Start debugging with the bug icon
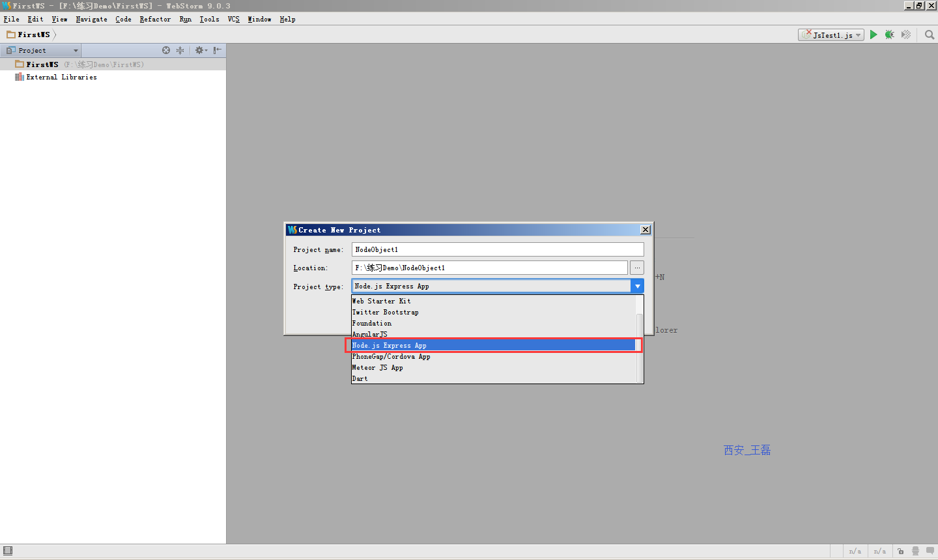Viewport: 938px width, 560px height. click(889, 35)
